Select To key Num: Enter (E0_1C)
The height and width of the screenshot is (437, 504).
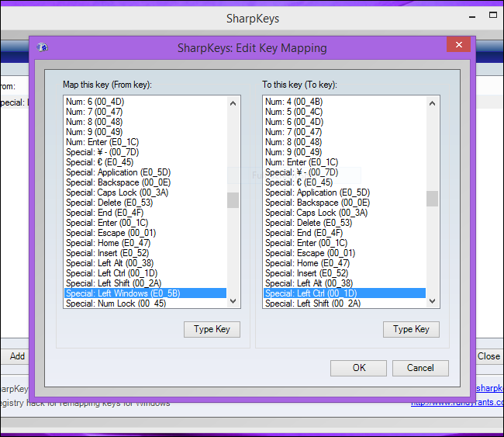coord(344,162)
